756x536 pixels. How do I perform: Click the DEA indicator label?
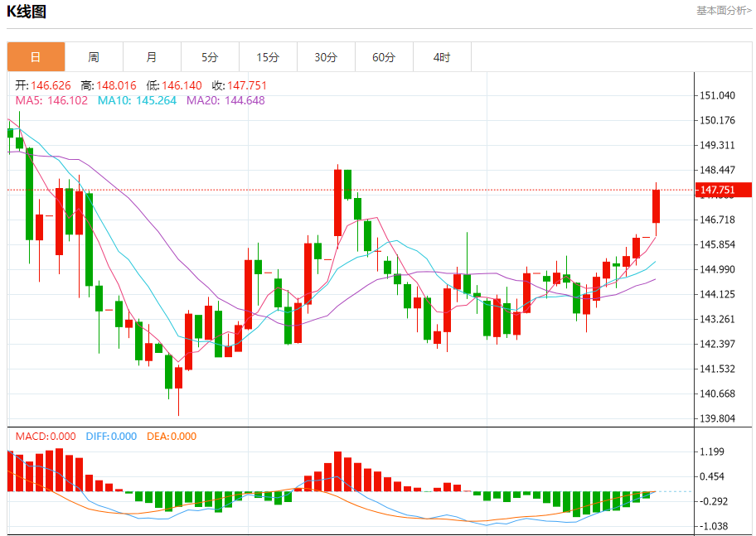coord(172,437)
